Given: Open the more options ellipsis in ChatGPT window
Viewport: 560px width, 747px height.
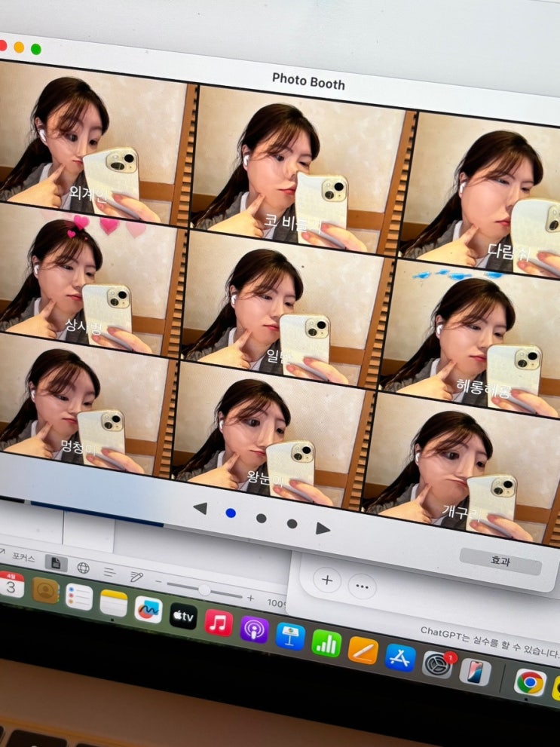Looking at the screenshot, I should click(x=362, y=586).
